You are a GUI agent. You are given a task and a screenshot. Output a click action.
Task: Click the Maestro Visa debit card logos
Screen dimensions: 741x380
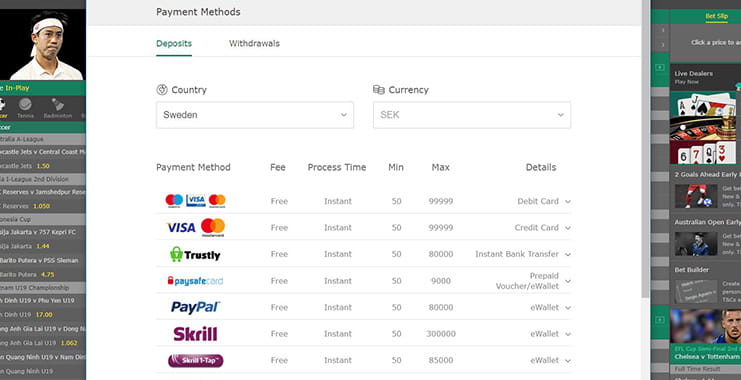click(195, 200)
